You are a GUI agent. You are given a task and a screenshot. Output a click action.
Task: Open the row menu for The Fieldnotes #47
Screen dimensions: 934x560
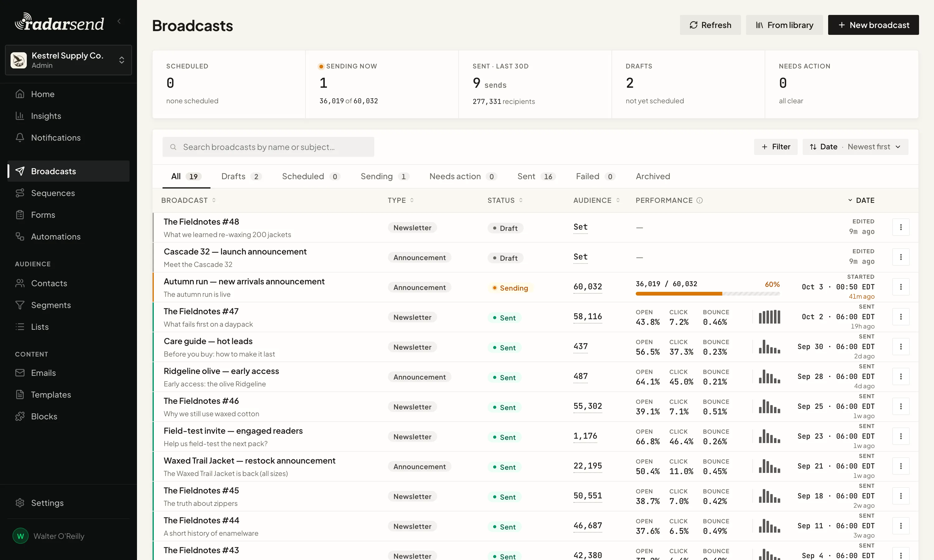click(x=901, y=317)
